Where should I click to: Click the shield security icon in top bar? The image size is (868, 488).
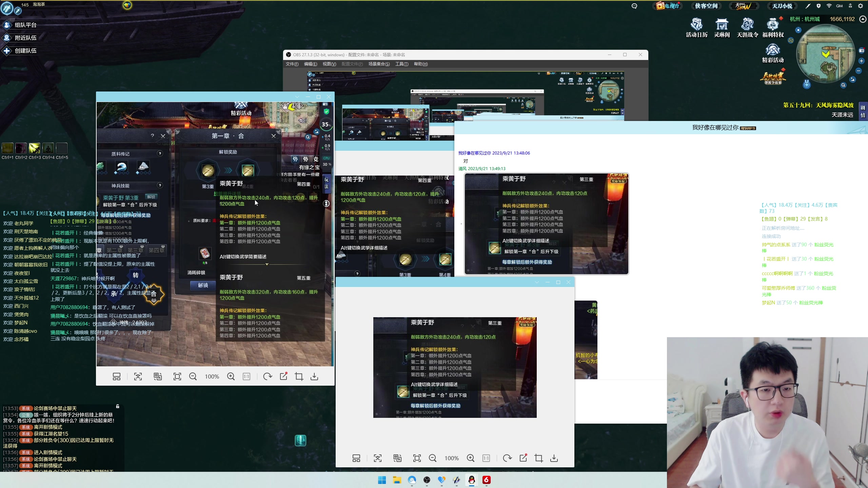point(818,6)
